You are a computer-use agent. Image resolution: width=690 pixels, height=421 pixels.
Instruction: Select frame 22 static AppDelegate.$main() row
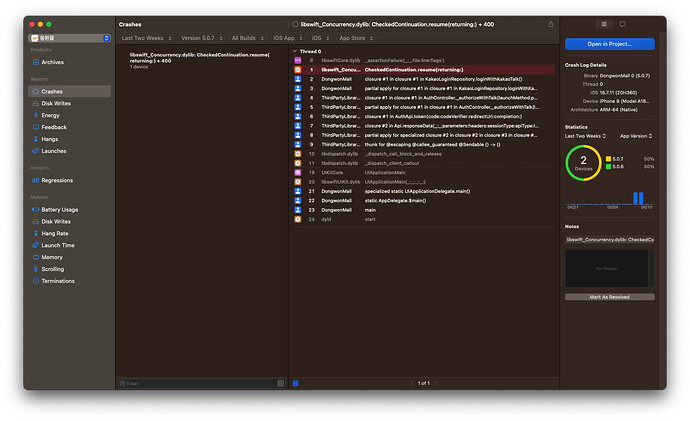[423, 201]
